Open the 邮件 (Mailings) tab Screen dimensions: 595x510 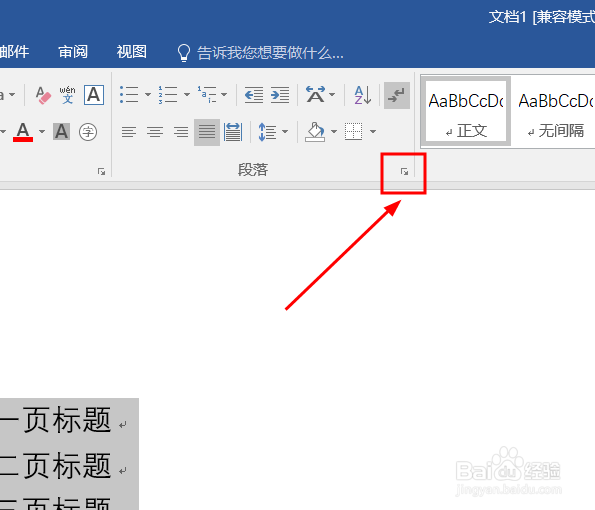click(14, 52)
